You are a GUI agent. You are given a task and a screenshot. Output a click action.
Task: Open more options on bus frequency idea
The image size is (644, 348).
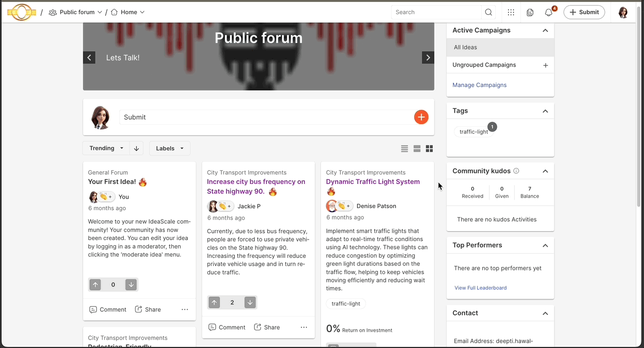click(x=304, y=328)
